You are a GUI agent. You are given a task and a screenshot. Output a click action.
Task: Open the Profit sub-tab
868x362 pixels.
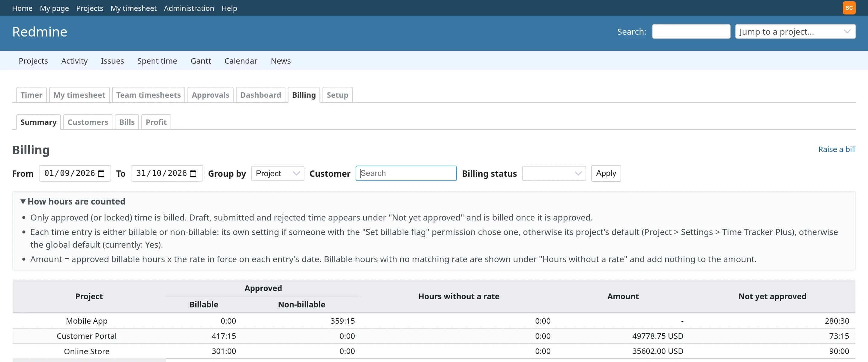156,122
